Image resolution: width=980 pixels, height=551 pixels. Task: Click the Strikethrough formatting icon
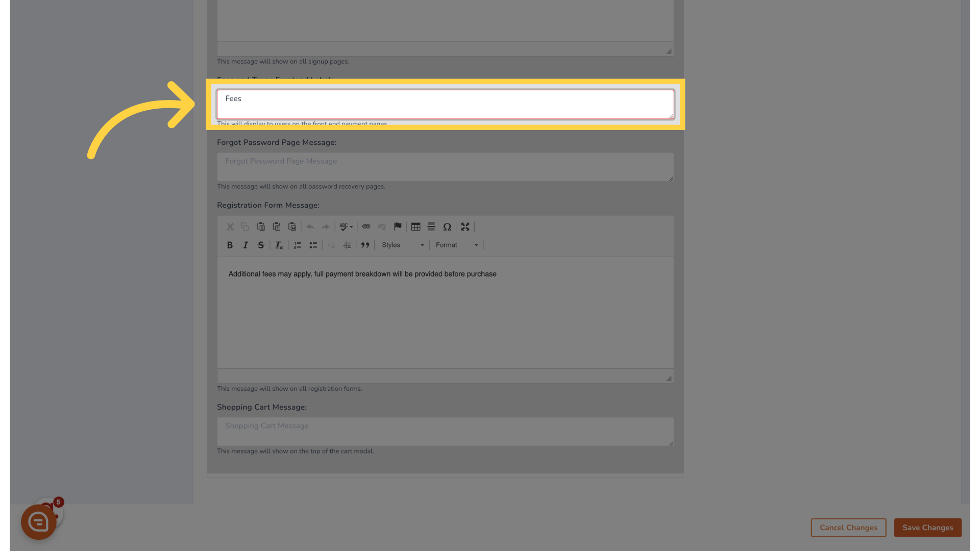(x=260, y=244)
